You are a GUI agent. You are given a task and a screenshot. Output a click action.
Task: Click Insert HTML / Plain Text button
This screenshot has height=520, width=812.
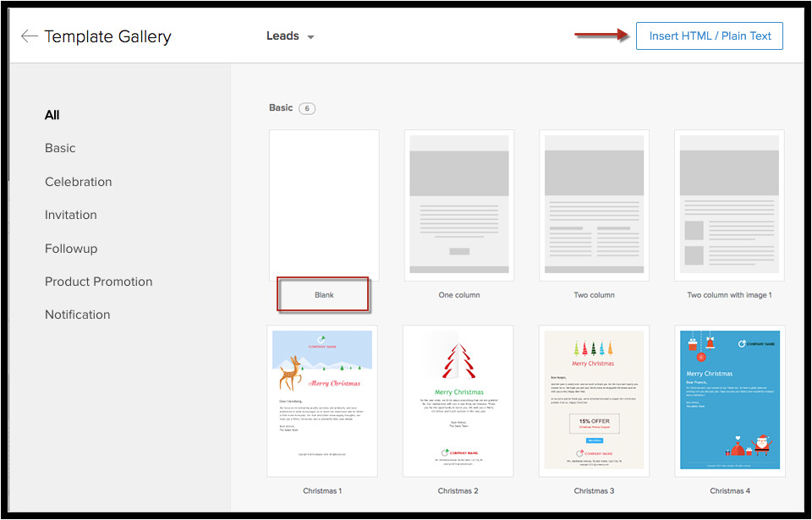click(710, 36)
